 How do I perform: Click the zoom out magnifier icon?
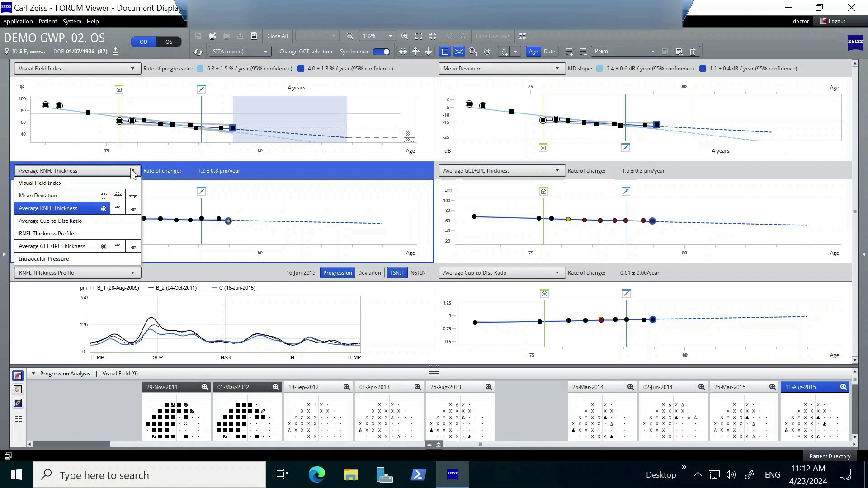[350, 36]
